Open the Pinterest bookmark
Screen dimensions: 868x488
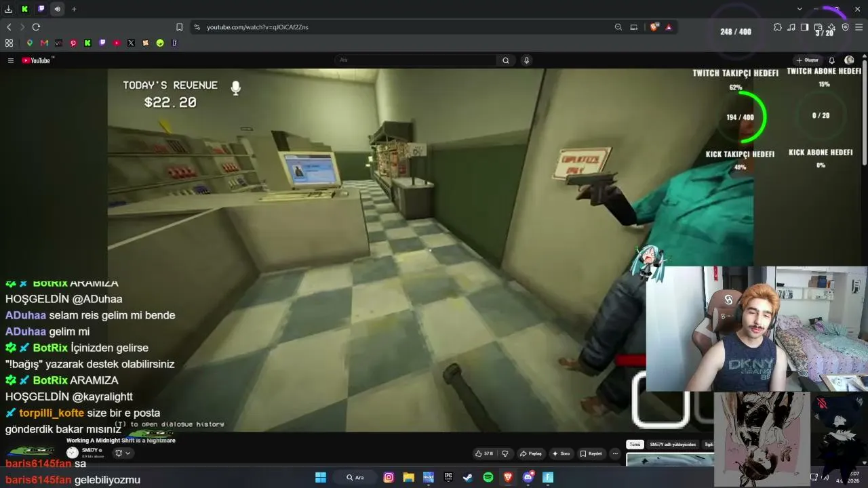tap(73, 43)
